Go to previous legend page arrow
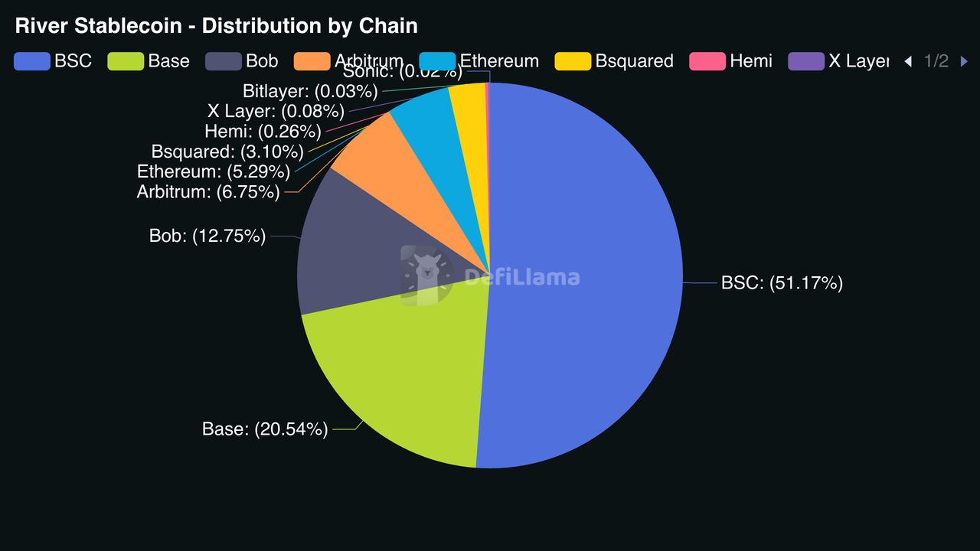980x551 pixels. (908, 61)
